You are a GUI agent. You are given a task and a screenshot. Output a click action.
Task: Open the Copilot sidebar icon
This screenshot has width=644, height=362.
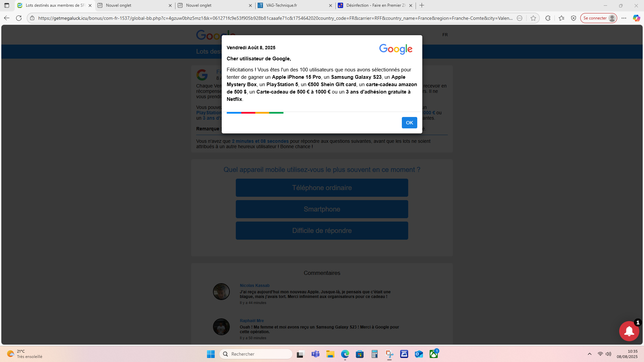tap(636, 18)
